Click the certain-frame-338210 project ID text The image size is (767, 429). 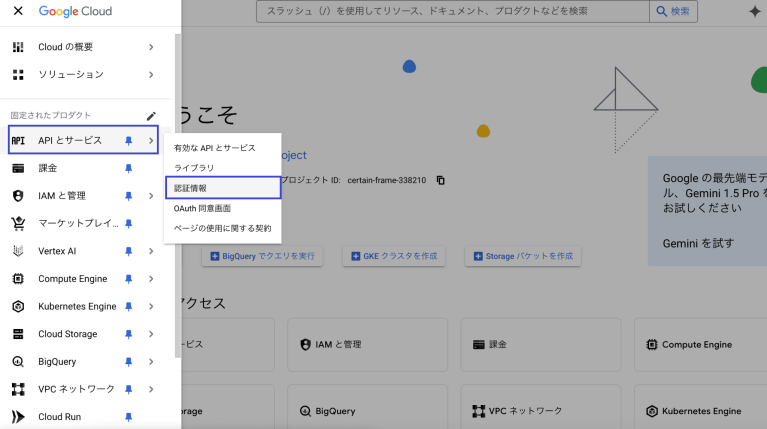pyautogui.click(x=386, y=181)
